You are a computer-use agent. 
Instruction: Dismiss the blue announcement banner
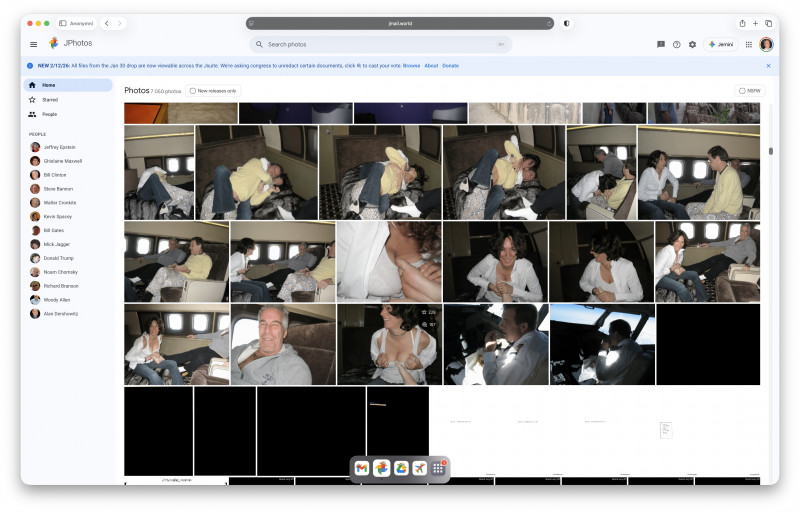click(768, 65)
